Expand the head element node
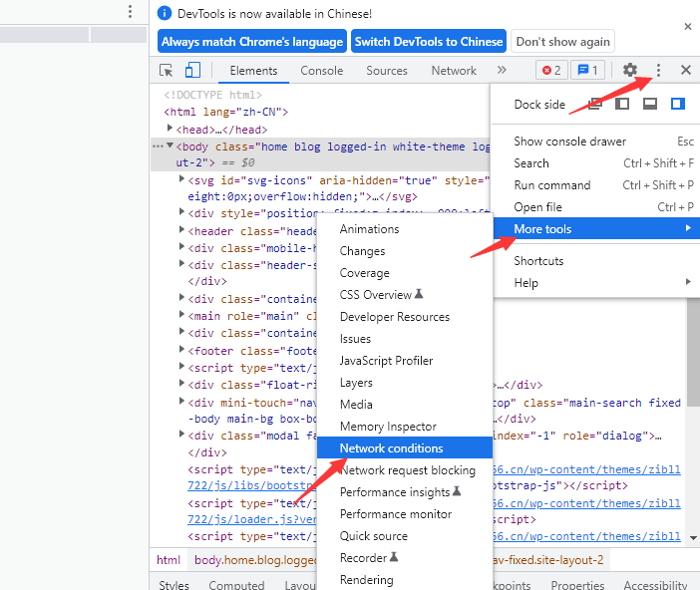Screen dimensions: 700x590 [x=171, y=129]
